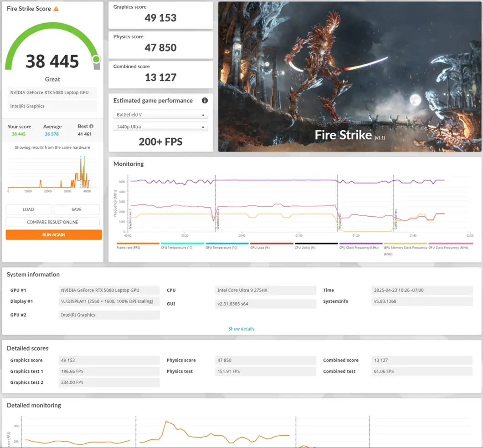
Task: Click the info icon next to Estimated game performance
Action: point(205,101)
